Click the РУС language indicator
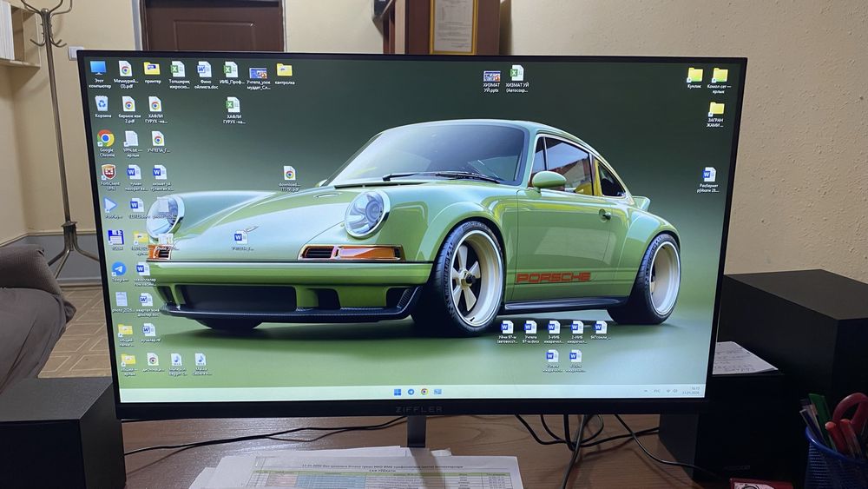 (657, 391)
